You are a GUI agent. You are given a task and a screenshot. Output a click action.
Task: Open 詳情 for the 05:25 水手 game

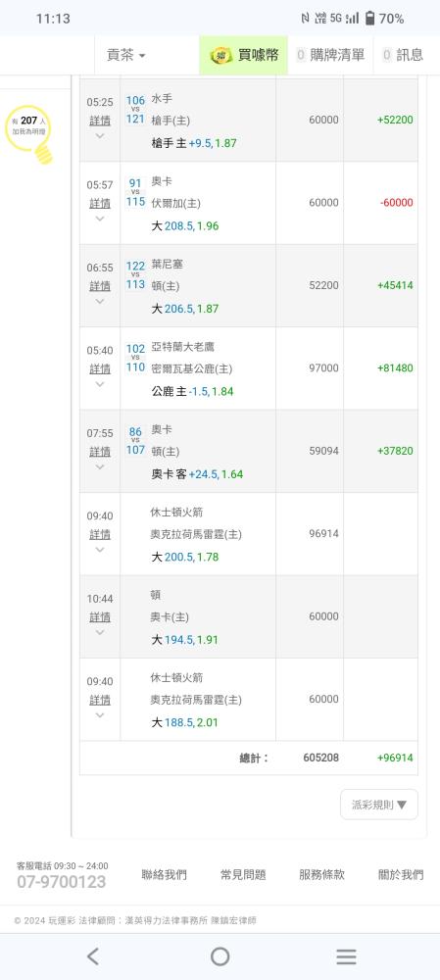[x=100, y=120]
